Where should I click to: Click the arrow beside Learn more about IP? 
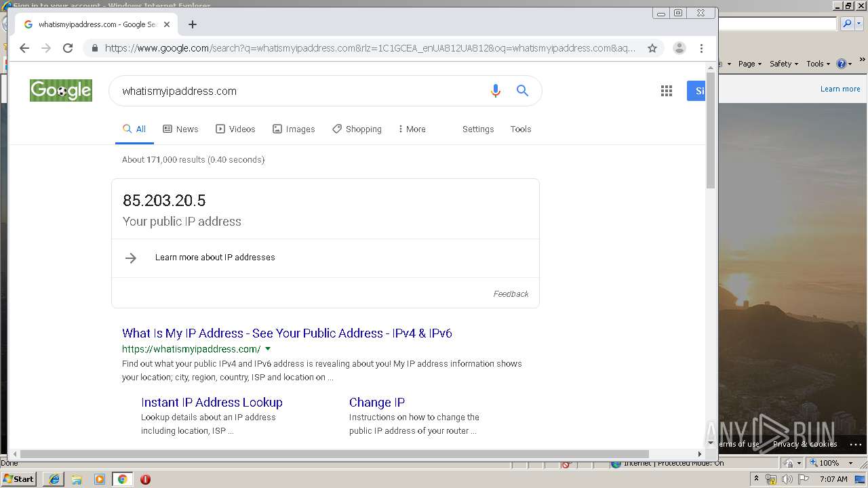coord(131,258)
